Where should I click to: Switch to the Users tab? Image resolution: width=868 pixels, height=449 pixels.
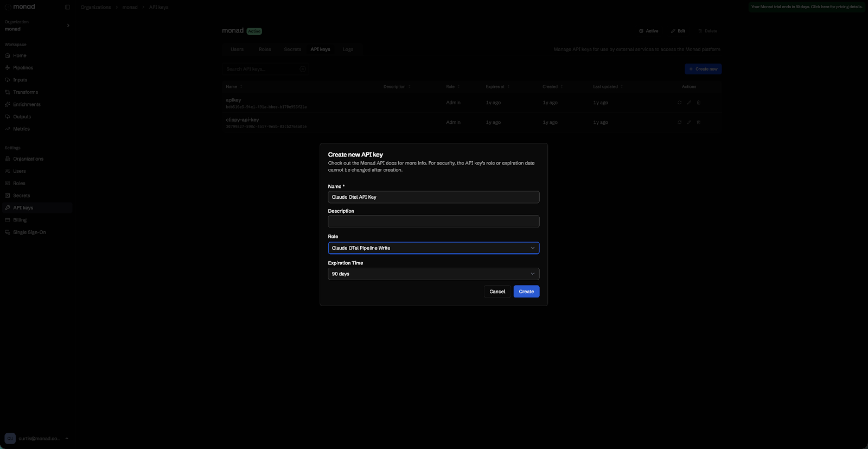tap(237, 49)
